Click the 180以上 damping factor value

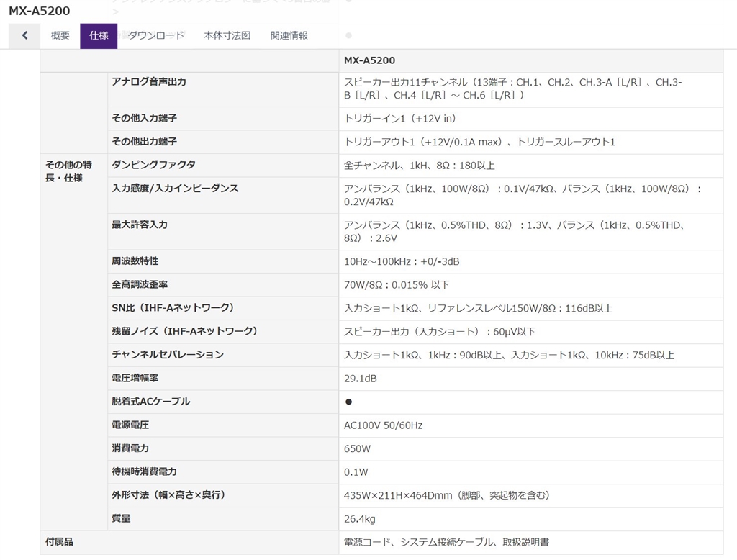point(477,166)
